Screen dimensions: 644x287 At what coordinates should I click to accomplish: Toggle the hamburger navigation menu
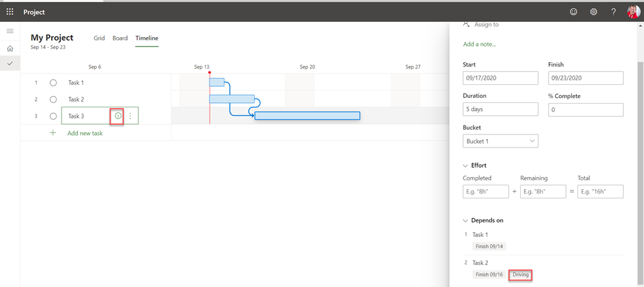tap(10, 31)
